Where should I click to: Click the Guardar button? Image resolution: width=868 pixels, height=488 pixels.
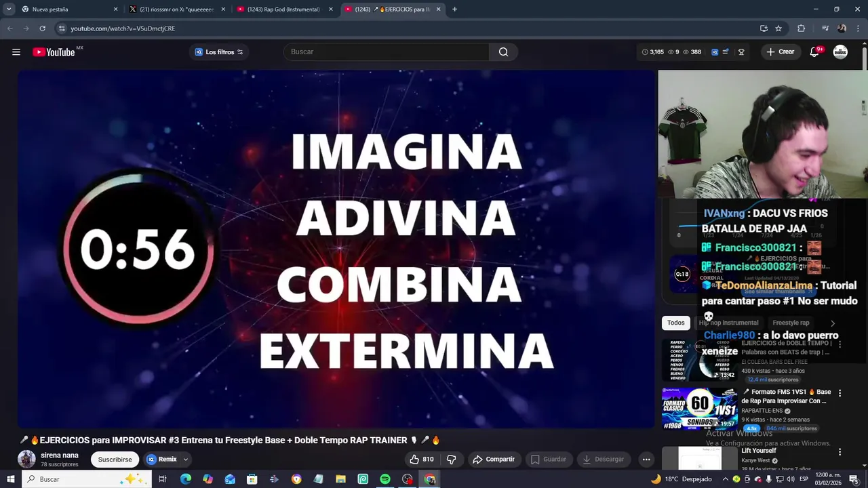[x=548, y=460]
